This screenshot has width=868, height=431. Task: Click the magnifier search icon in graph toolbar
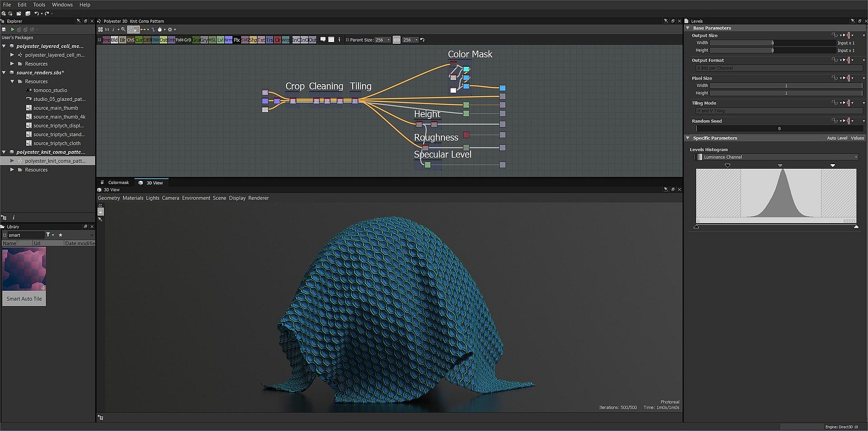click(x=123, y=29)
